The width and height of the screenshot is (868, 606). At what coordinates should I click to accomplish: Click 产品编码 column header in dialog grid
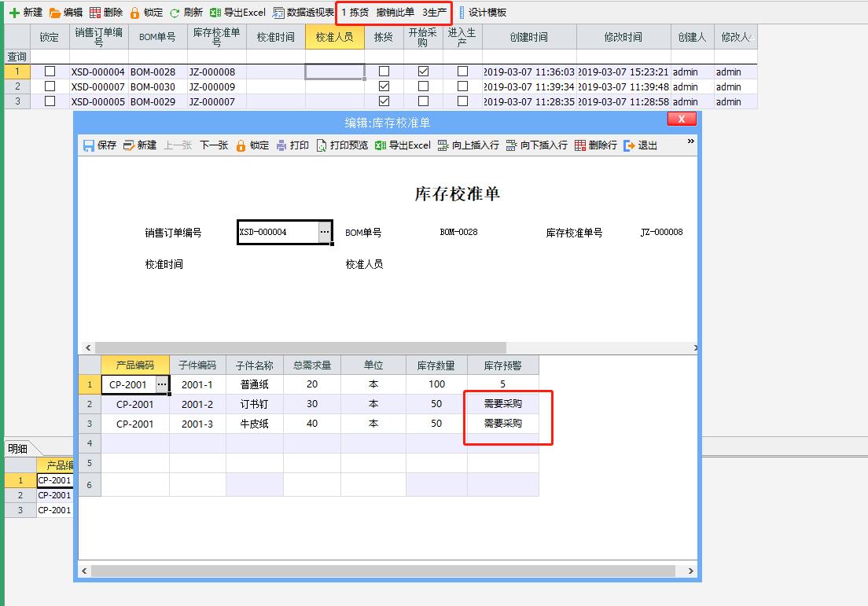pyautogui.click(x=135, y=365)
